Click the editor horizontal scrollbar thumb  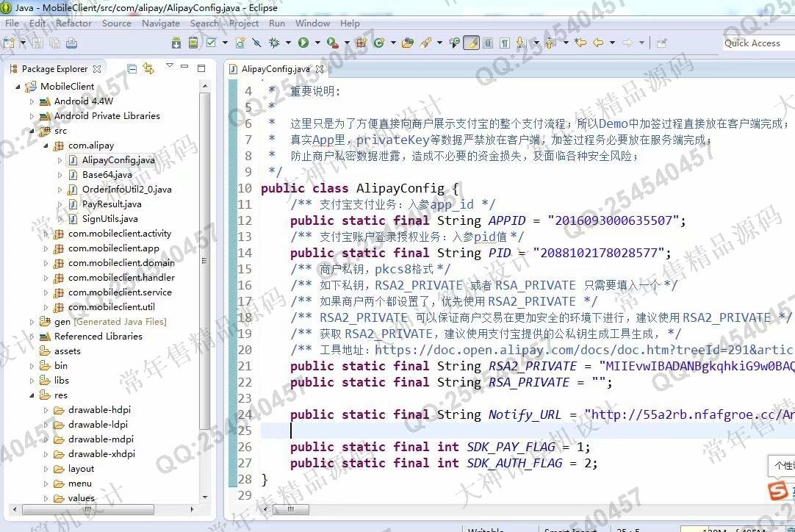[x=290, y=508]
